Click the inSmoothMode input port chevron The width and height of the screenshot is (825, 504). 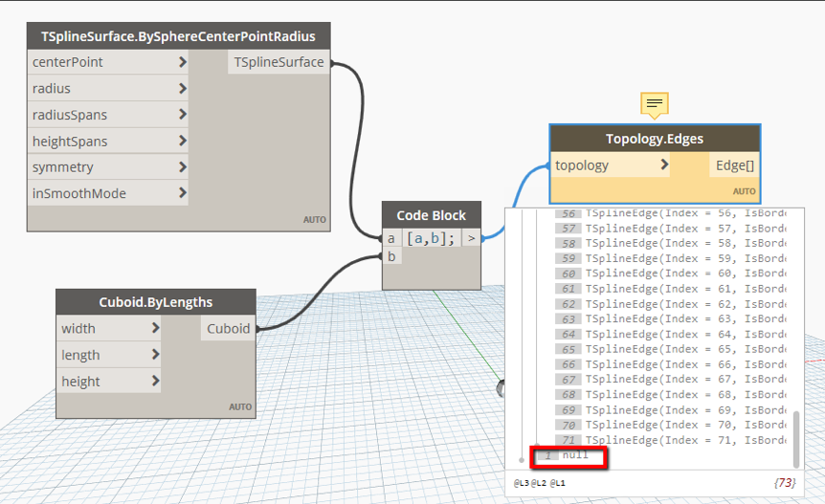pos(182,193)
